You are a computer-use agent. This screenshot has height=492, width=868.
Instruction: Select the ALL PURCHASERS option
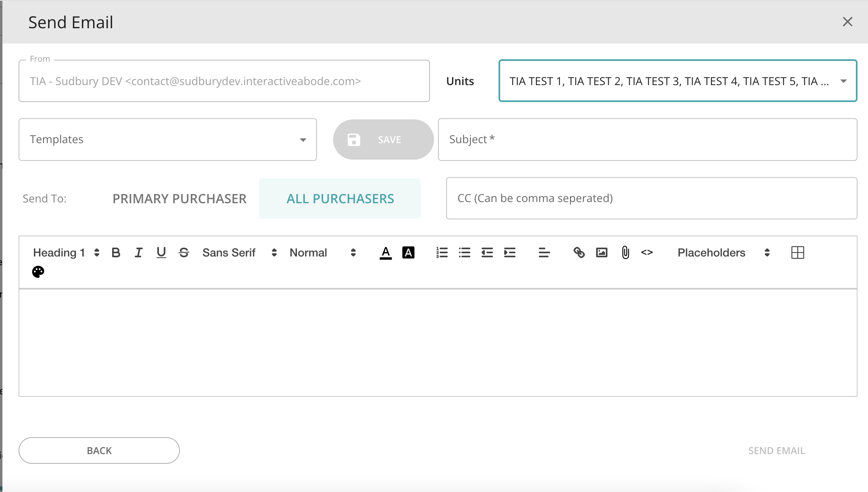[x=340, y=198]
